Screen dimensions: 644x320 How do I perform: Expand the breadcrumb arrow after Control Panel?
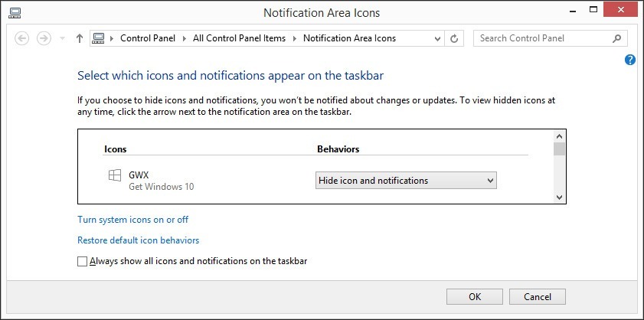pyautogui.click(x=185, y=38)
